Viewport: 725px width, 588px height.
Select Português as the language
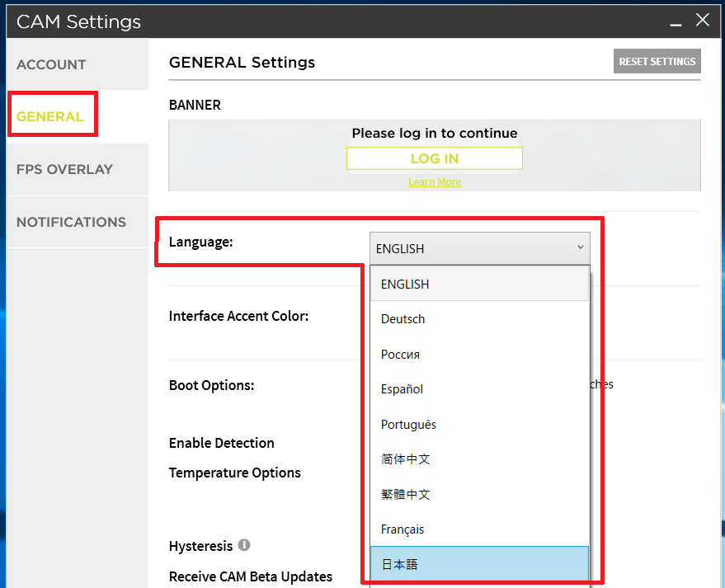pyautogui.click(x=479, y=425)
